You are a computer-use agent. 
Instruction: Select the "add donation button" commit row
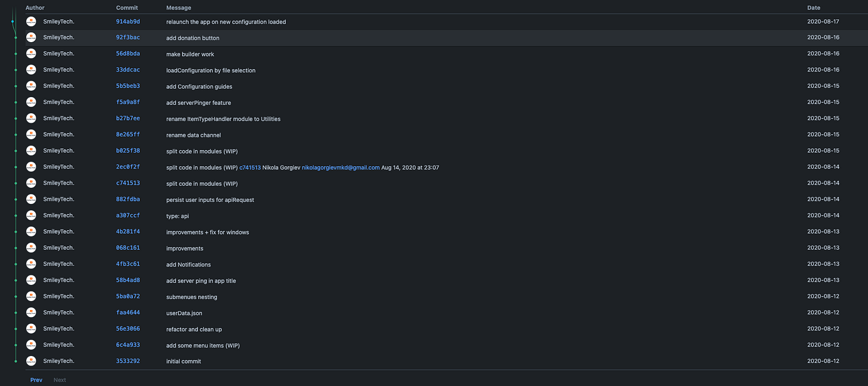pos(447,37)
